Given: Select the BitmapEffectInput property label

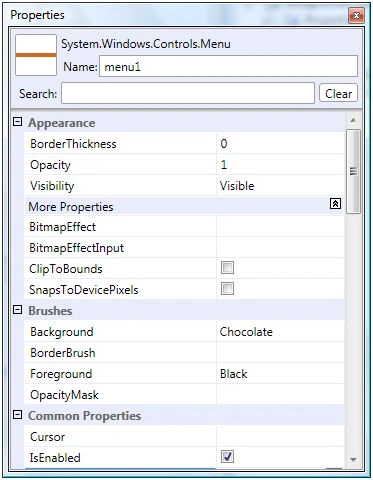Looking at the screenshot, I should coord(76,248).
